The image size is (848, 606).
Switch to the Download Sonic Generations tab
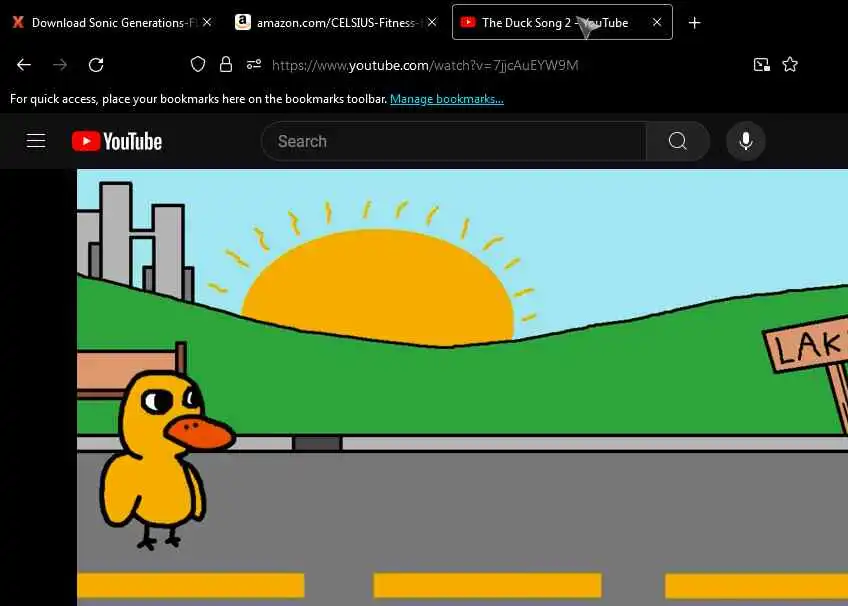pyautogui.click(x=112, y=22)
